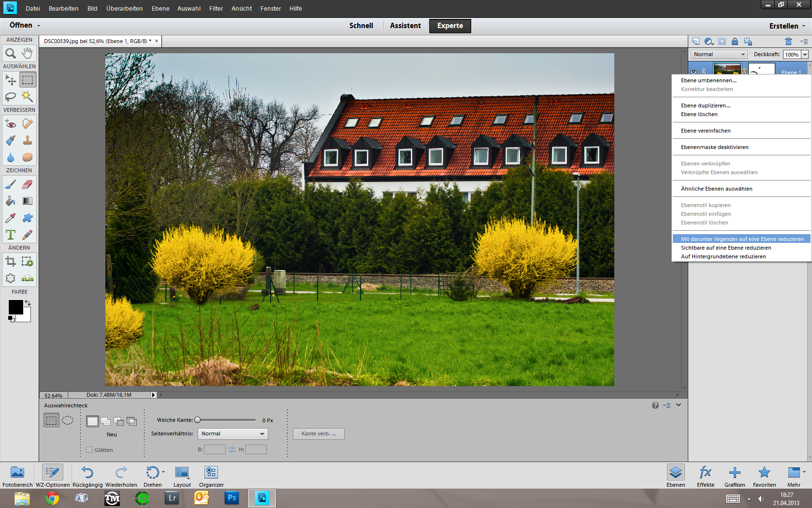Pick the Eraser tool

point(28,184)
